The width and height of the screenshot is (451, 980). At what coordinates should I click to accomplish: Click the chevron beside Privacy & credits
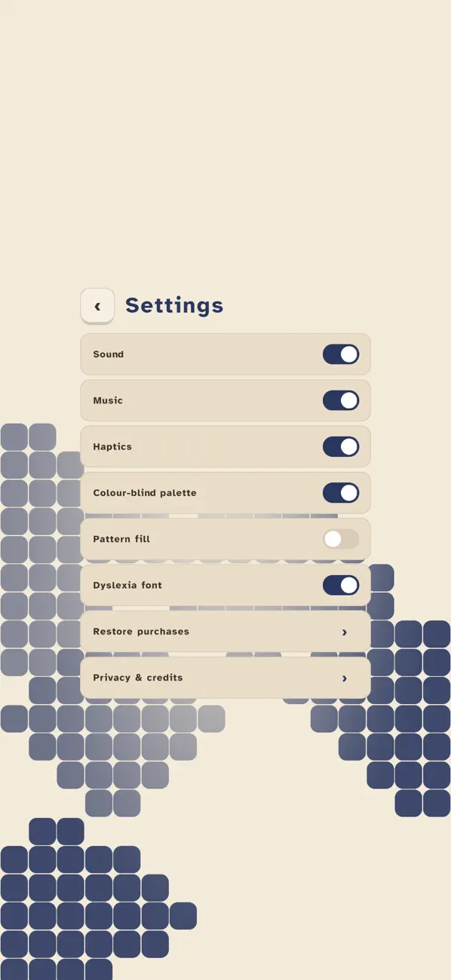pos(345,678)
